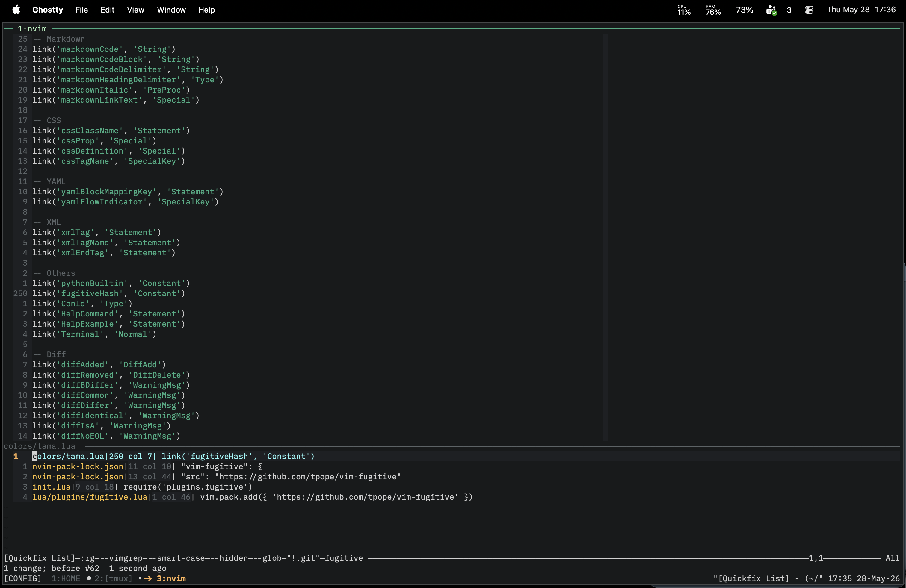
Task: Click the line number 250 in the gutter
Action: coord(20,294)
